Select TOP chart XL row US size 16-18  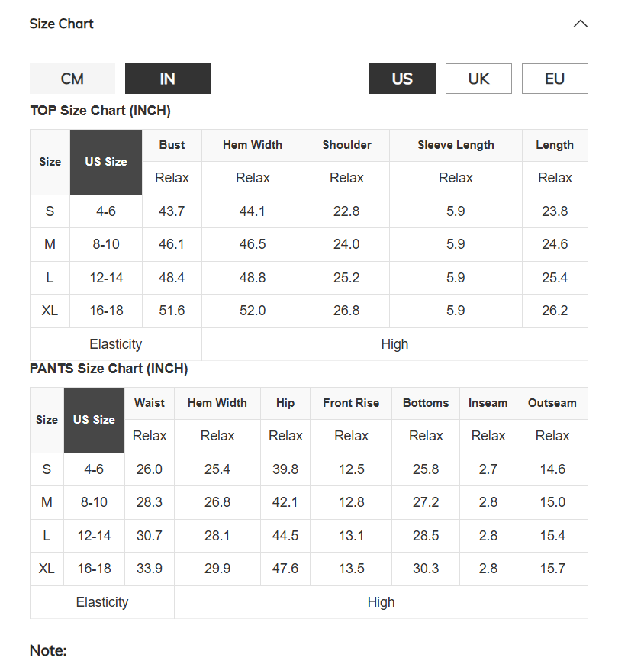[106, 311]
